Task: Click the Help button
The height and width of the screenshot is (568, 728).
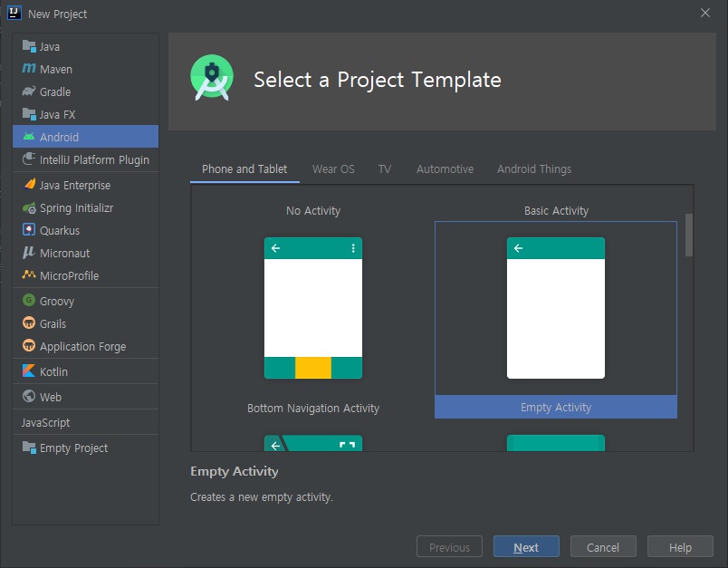Action: pos(680,547)
